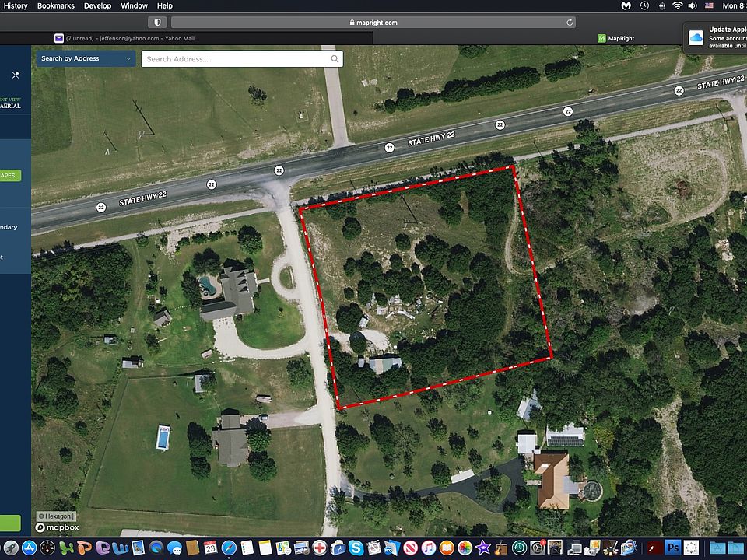This screenshot has height=560, width=747.
Task: Click the Hexagon attribution link
Action: [x=56, y=516]
